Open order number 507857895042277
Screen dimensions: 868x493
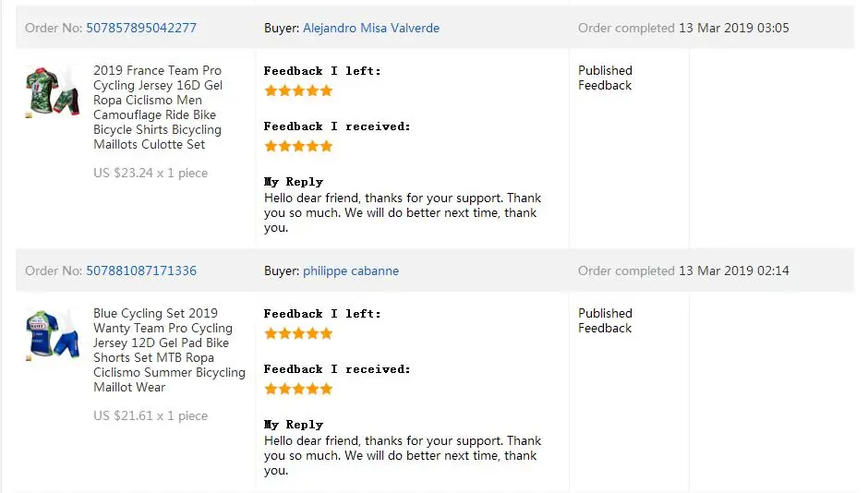[141, 28]
